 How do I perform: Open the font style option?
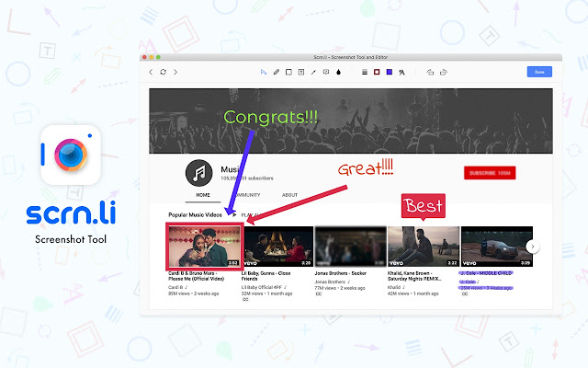[401, 72]
